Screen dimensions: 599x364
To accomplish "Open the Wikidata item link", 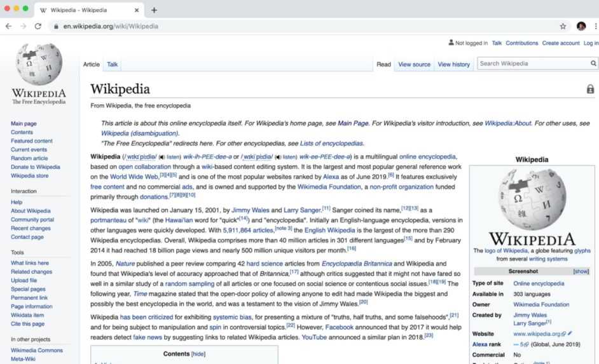I will point(27,315).
